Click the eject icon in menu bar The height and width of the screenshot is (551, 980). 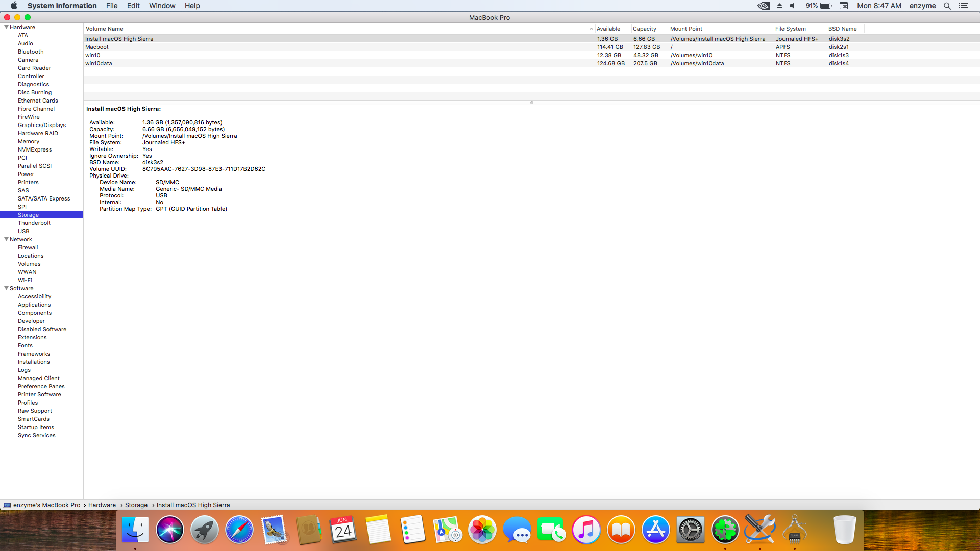tap(779, 6)
